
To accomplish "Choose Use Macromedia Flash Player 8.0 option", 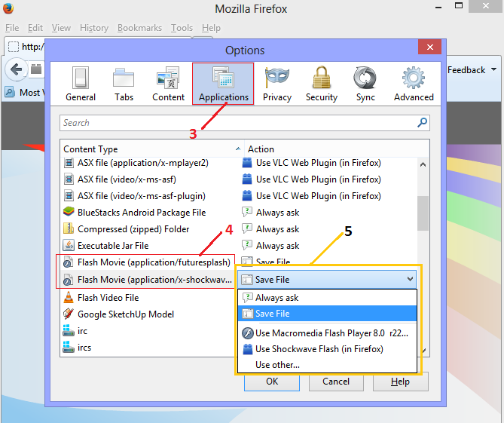I will coord(327,333).
